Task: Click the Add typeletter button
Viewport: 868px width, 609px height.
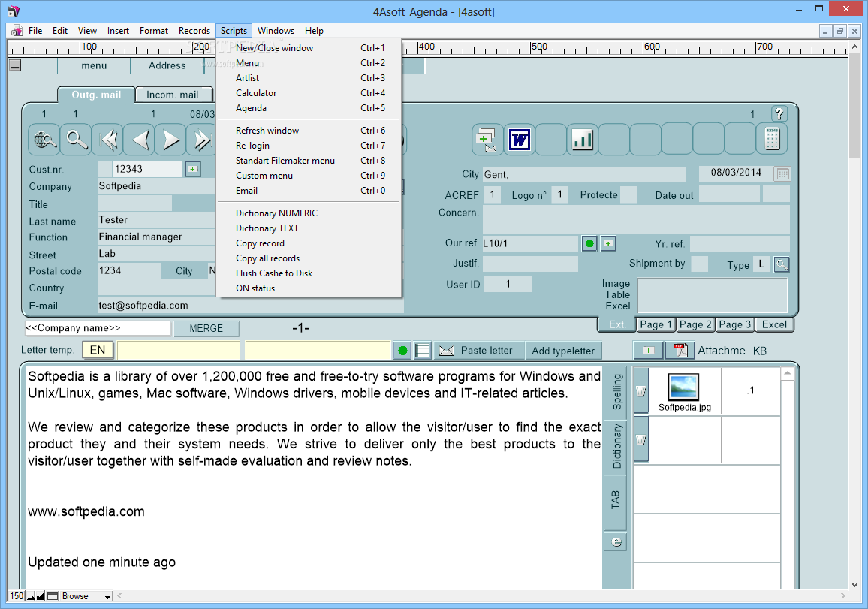Action: click(x=563, y=351)
